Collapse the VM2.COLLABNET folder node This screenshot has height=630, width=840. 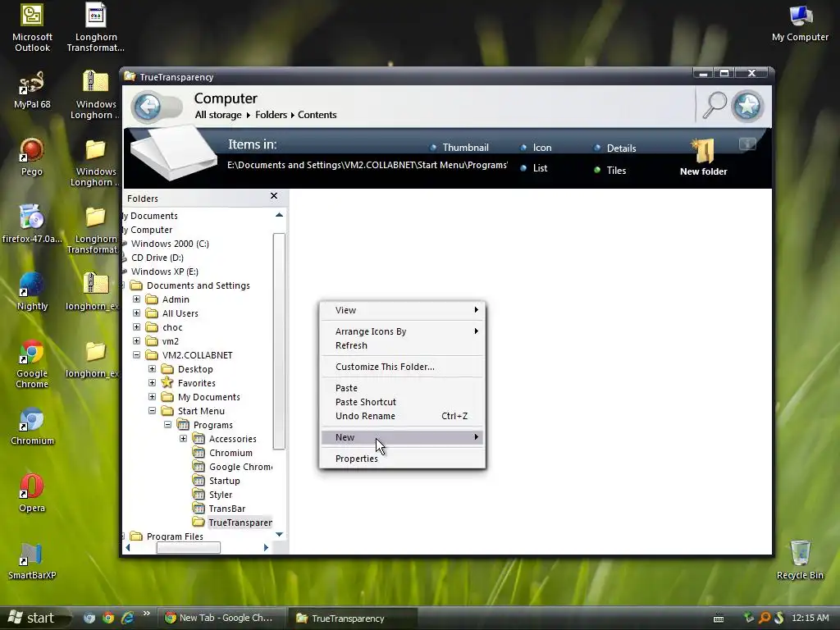[x=137, y=354]
